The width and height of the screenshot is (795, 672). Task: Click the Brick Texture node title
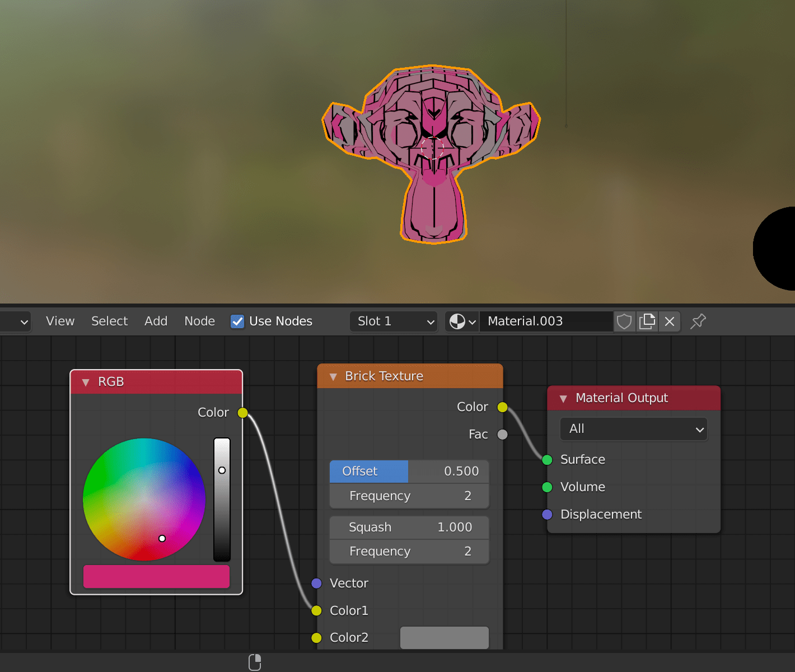pyautogui.click(x=384, y=376)
